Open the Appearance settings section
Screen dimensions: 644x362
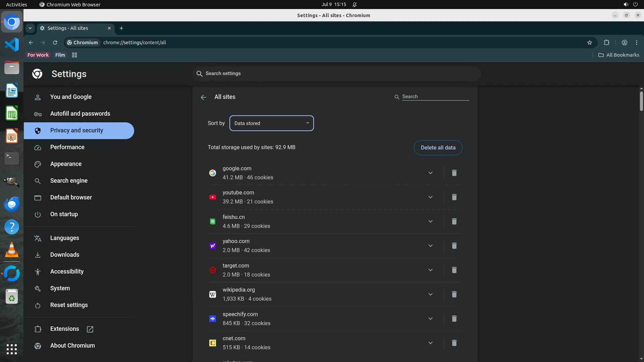[x=66, y=164]
